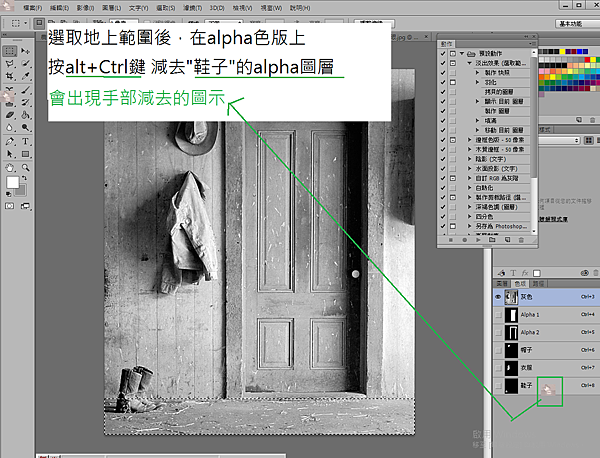Toggle dialog box for 自訂 RGB 為灰階
600x458 pixels.
[x=453, y=178]
